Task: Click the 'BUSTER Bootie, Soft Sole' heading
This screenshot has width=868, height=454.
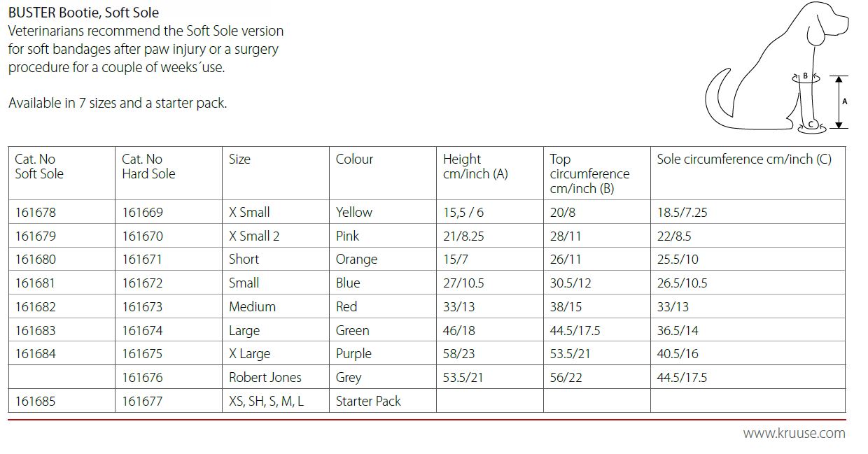Action: coord(83,13)
